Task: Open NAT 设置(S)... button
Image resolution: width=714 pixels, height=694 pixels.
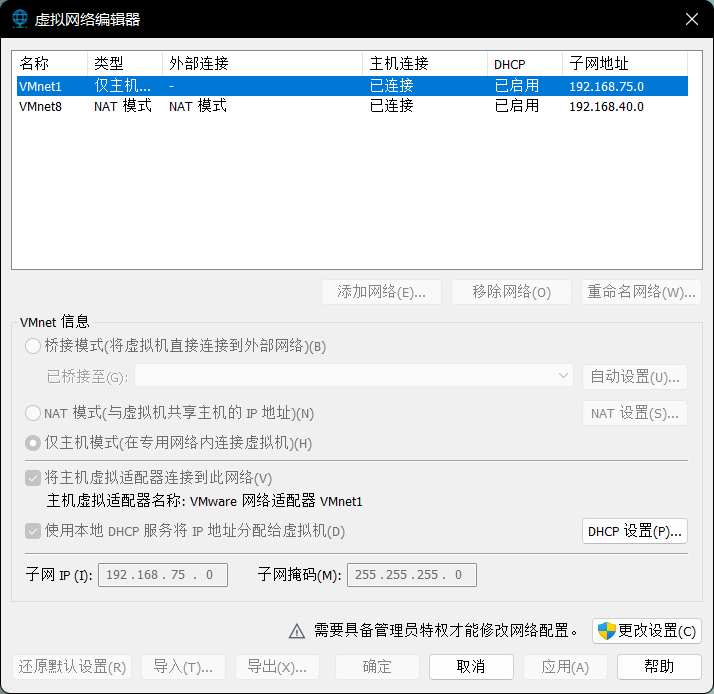Action: point(635,413)
